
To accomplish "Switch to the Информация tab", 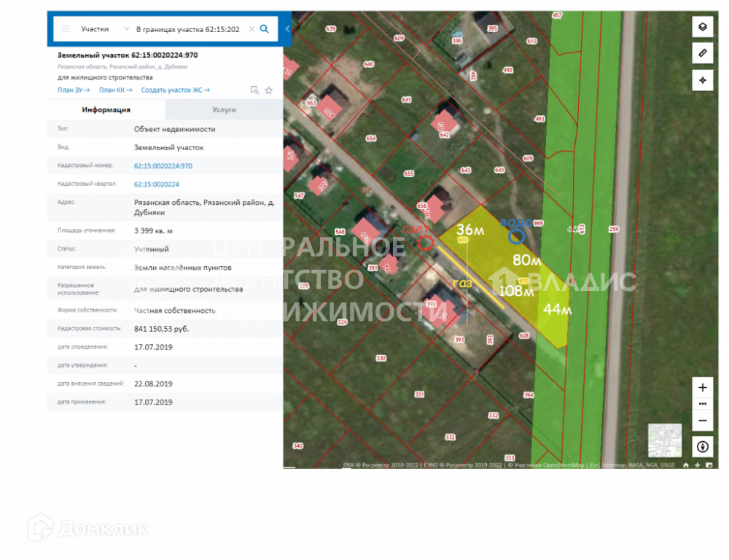I will 106,110.
